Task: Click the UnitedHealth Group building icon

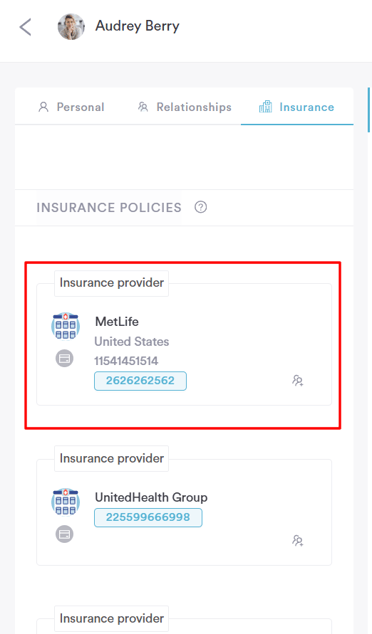Action: 66,502
